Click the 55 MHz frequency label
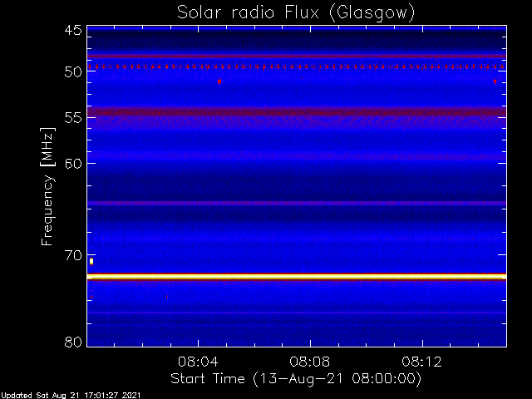Image resolution: width=532 pixels, height=399 pixels. (73, 118)
